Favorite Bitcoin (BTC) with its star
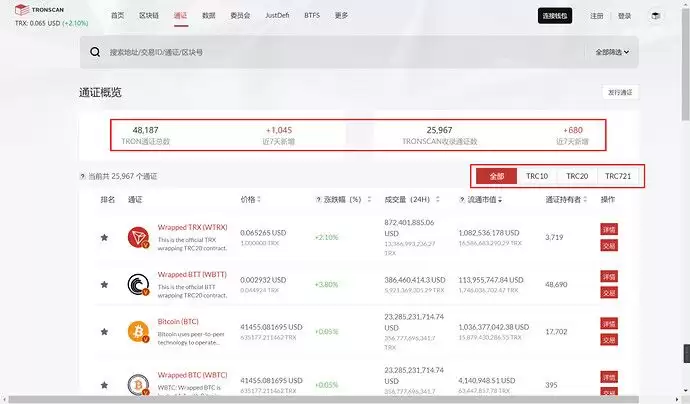 tap(104, 331)
